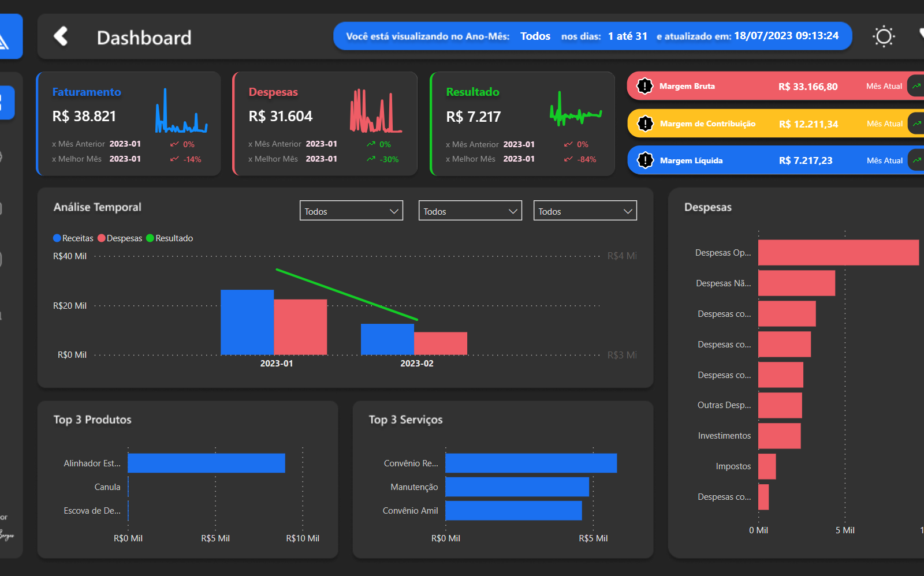Select the Convênio Amil service bar

pyautogui.click(x=513, y=510)
